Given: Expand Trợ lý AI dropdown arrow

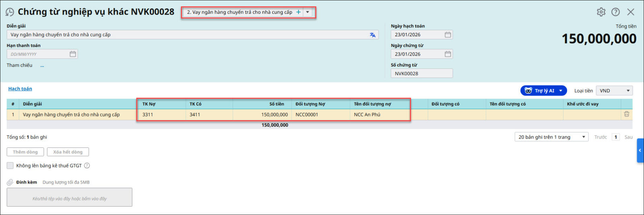Looking at the screenshot, I should 561,91.
